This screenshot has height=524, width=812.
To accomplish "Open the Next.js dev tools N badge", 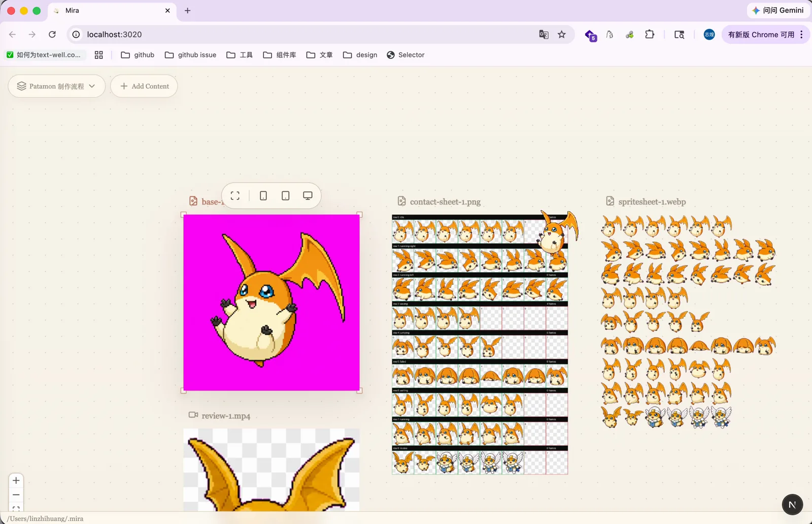I will point(792,505).
